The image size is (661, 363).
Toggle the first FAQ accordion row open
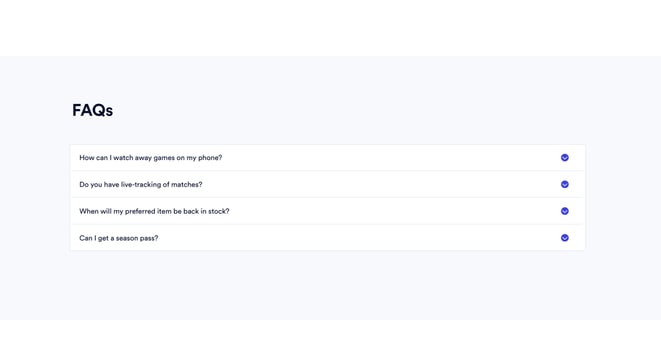click(x=328, y=158)
